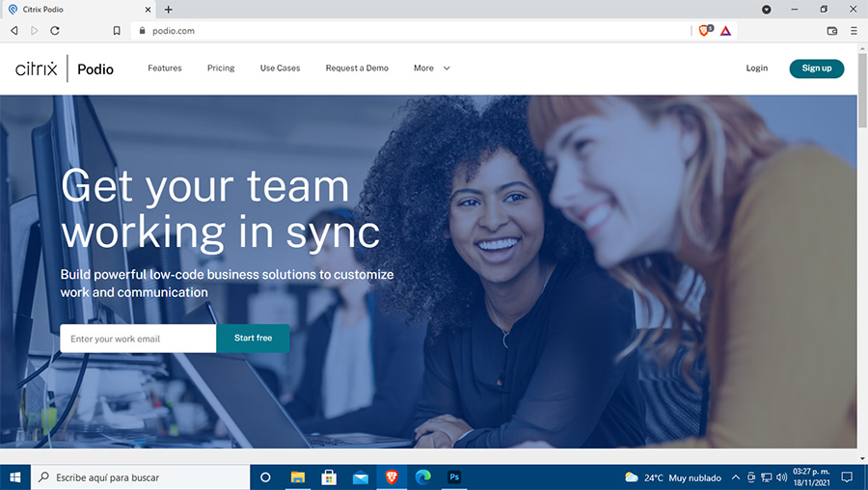Focus the work email input field
Screen dimensions: 868x490
pyautogui.click(x=138, y=339)
